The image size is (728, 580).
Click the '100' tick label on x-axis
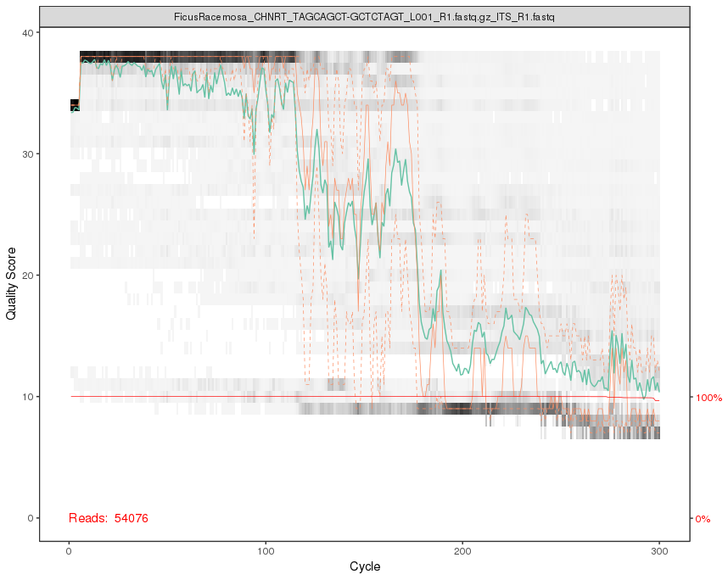click(266, 552)
